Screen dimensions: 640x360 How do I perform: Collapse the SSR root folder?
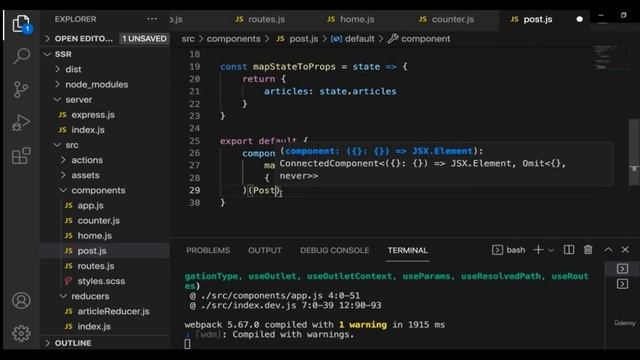pyautogui.click(x=47, y=54)
